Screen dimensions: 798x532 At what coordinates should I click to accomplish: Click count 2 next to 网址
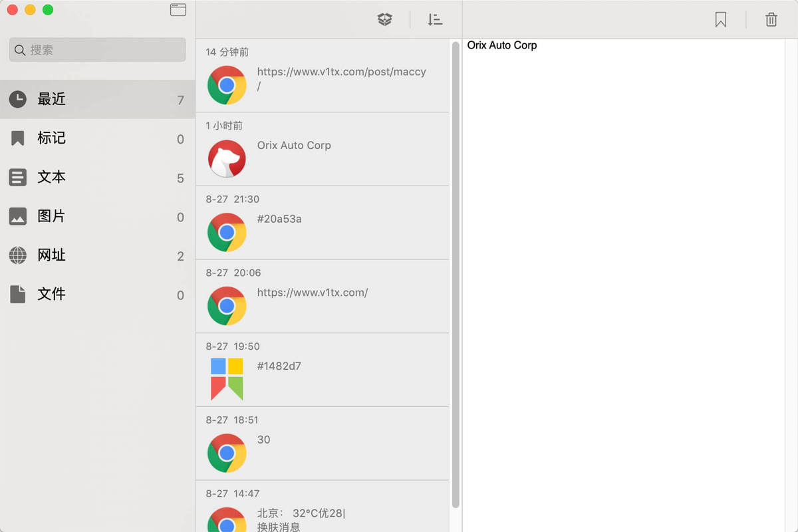[180, 257]
